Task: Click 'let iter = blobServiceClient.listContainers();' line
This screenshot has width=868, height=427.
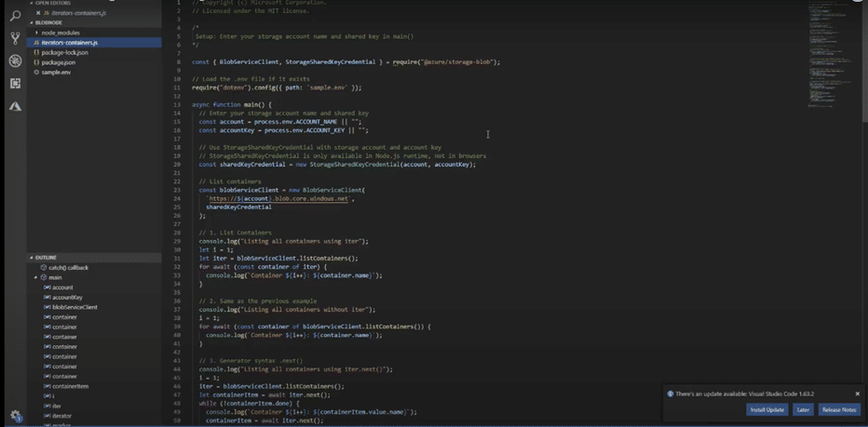Action: [278, 259]
